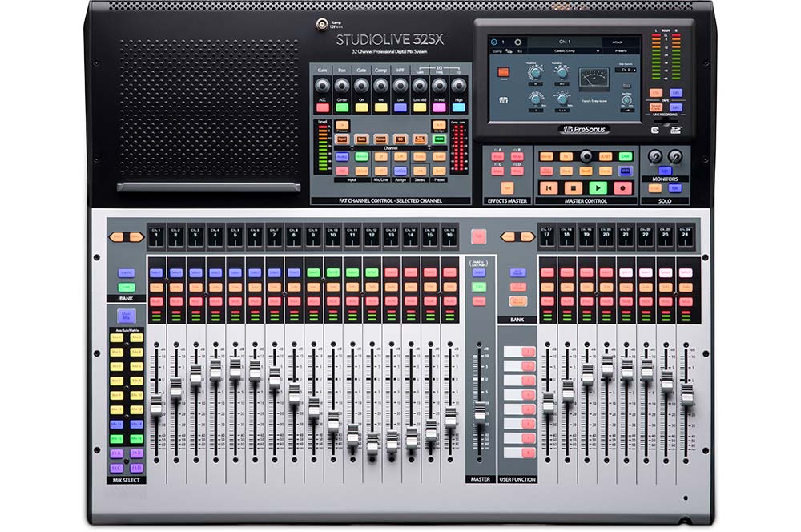Activate the green DAW button in Master Control
This screenshot has height=532, width=801.
click(x=626, y=155)
